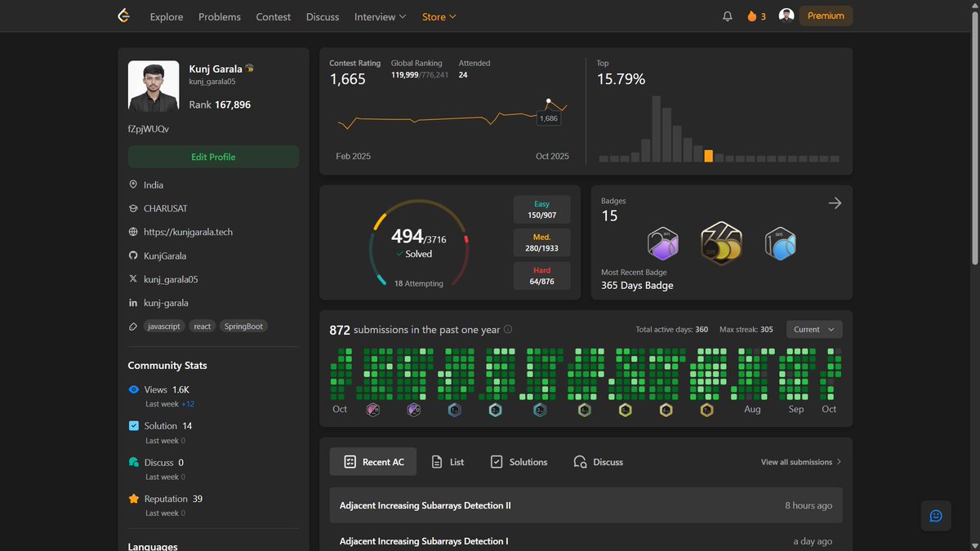Click the submissions info icon
The height and width of the screenshot is (551, 980).
coord(508,330)
